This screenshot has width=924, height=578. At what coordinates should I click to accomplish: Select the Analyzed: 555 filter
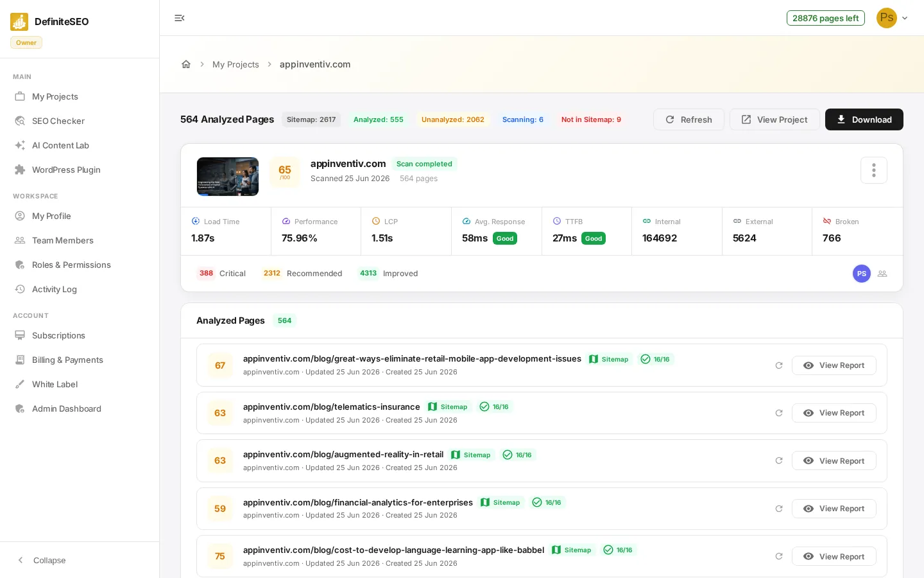tap(378, 119)
